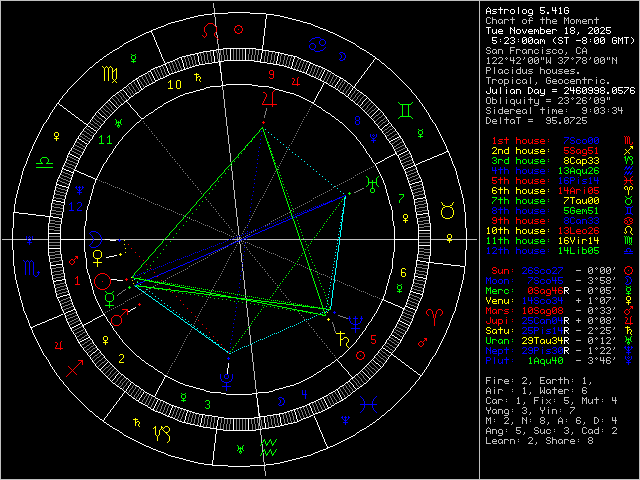Select the blue Cancer glyph on the wheel rim
The width and height of the screenshot is (640, 480).
[317, 44]
